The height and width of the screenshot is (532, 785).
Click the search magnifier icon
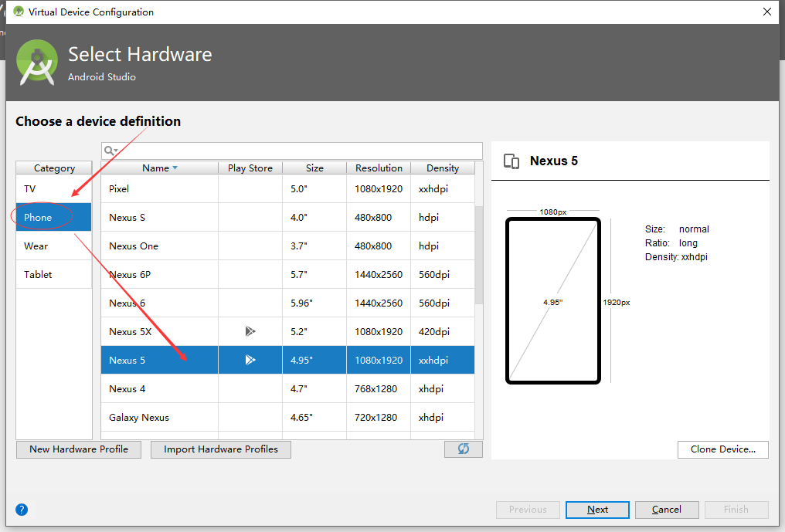pyautogui.click(x=110, y=151)
